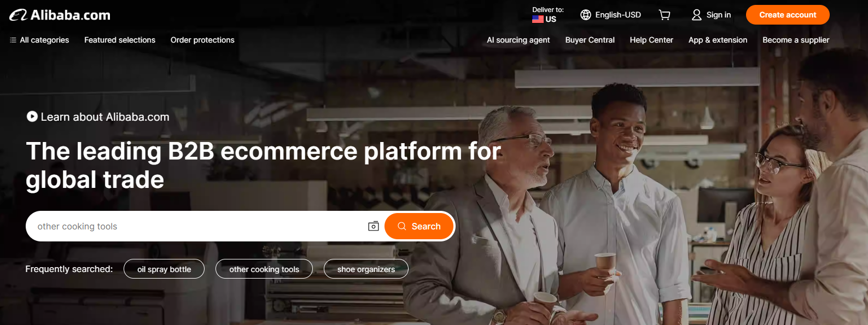
Task: Click the All categories list icon
Action: pos(13,40)
